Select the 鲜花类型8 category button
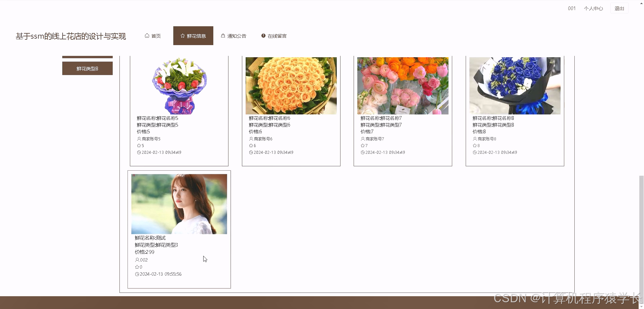The height and width of the screenshot is (309, 644). [x=87, y=68]
